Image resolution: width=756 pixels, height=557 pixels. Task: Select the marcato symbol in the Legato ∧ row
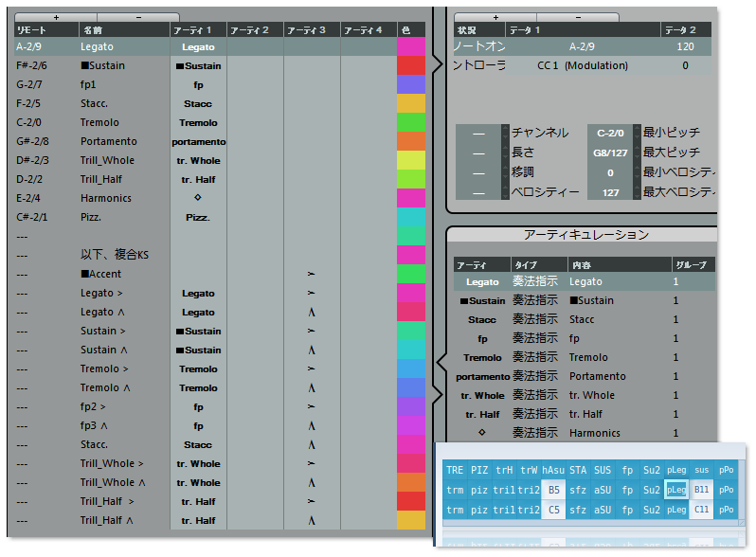pos(312,312)
